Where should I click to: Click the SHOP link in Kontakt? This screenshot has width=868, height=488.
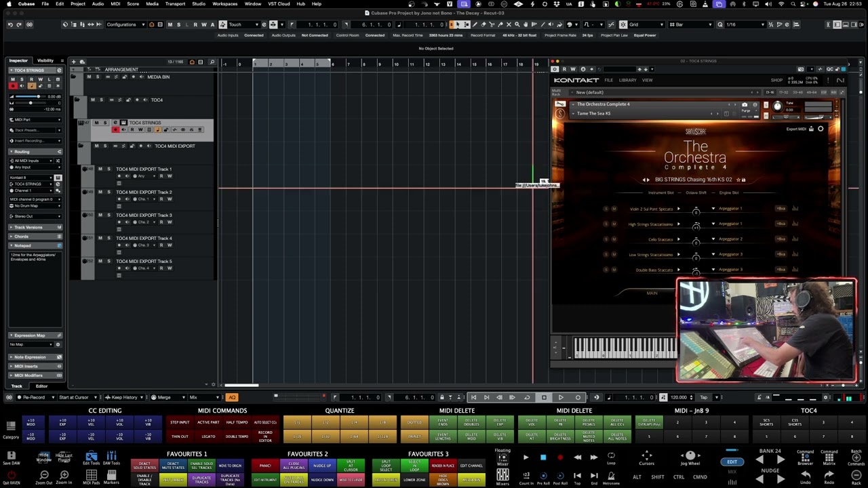pyautogui.click(x=776, y=80)
